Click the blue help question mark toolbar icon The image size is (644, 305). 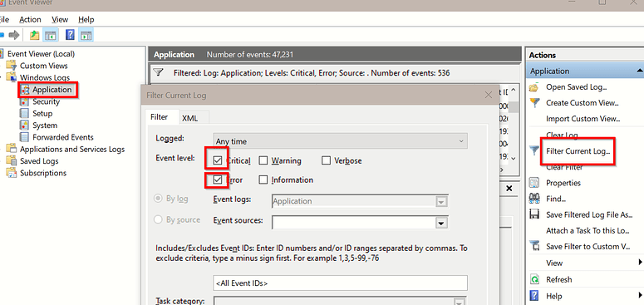[71, 35]
